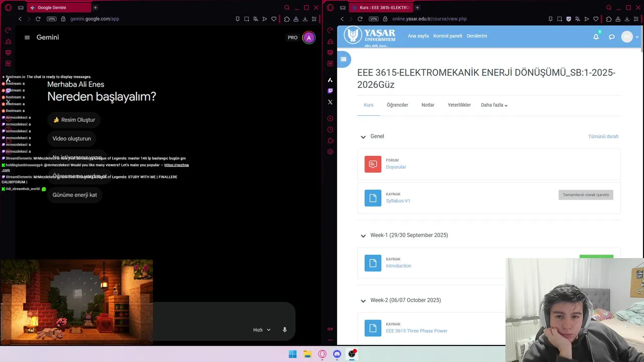Click the Minecraft scene thumbnail overlay
This screenshot has height=362, width=644.
[76, 302]
